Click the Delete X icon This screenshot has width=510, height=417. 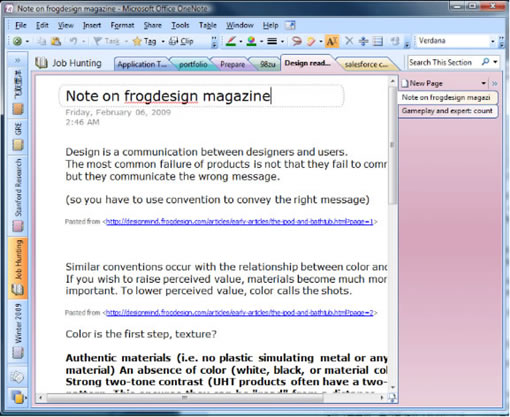tap(349, 41)
